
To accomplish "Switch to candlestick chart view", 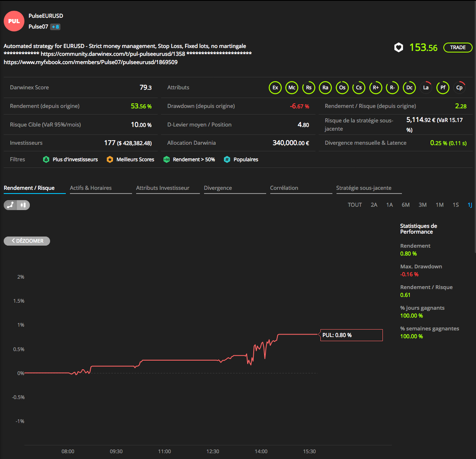I will (23, 205).
